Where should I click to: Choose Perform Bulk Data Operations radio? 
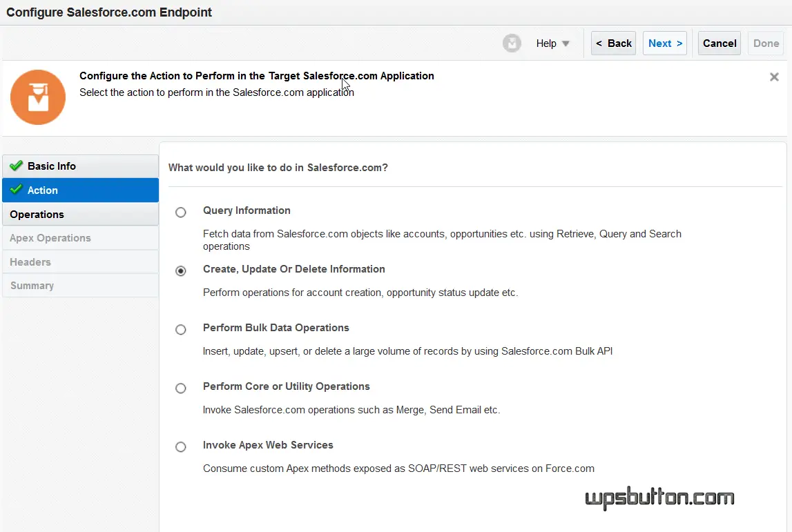180,330
